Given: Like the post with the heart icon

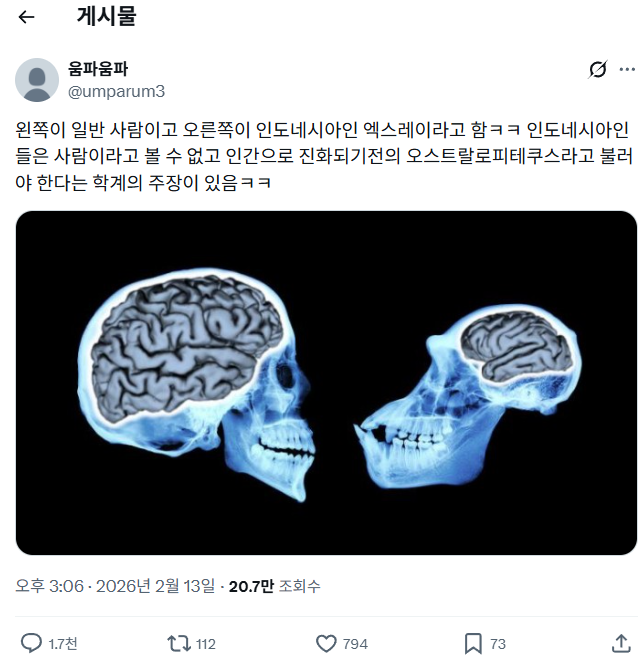Looking at the screenshot, I should coord(326,644).
